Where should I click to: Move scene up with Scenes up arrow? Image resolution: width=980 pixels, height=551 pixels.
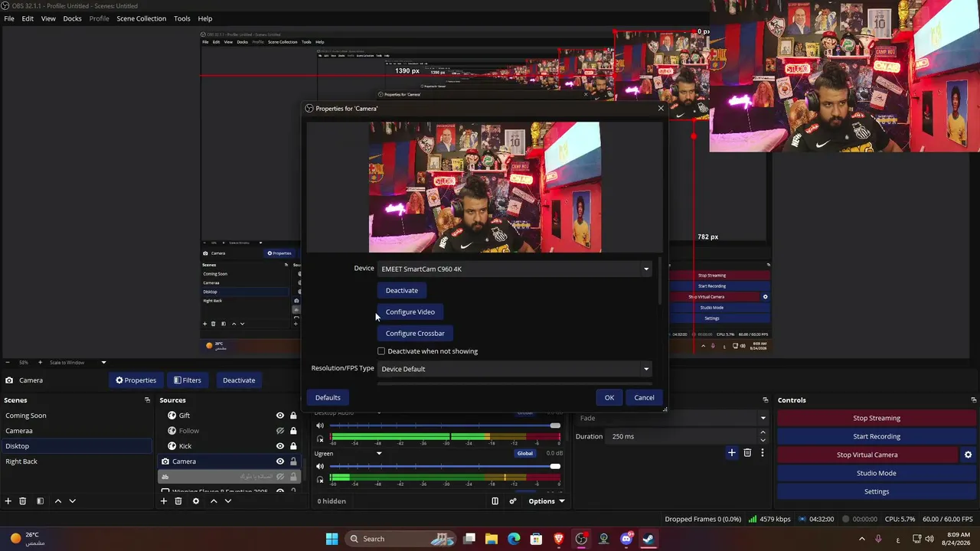coord(57,501)
